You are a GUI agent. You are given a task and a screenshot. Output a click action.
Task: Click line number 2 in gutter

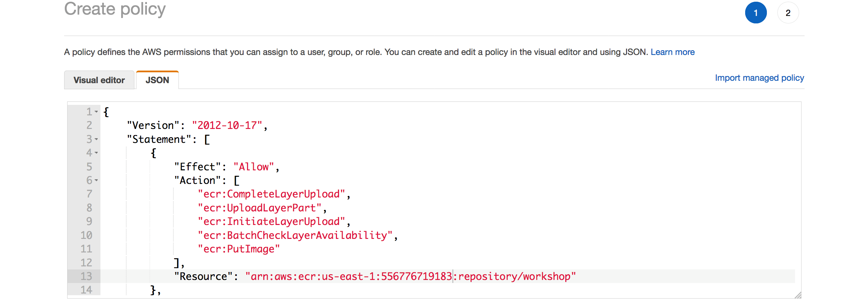(x=89, y=125)
